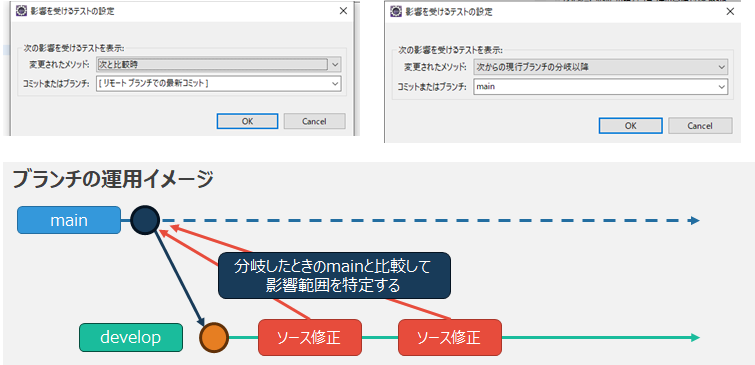The height and width of the screenshot is (365, 755).
Task: Click the green develop branch label
Action: point(130,337)
